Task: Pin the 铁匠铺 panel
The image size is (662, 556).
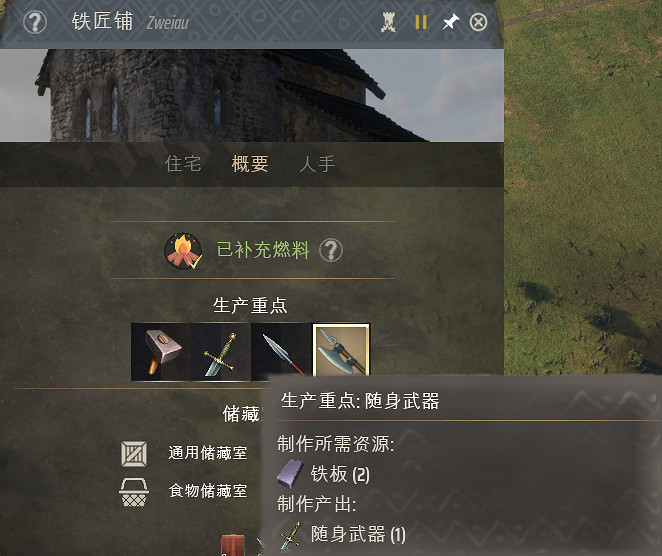Action: pos(450,22)
